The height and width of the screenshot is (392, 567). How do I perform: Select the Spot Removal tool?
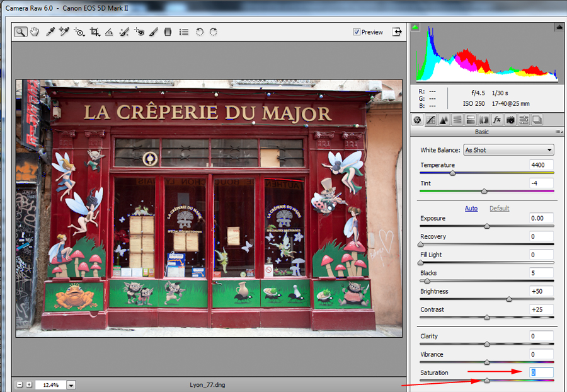point(124,32)
